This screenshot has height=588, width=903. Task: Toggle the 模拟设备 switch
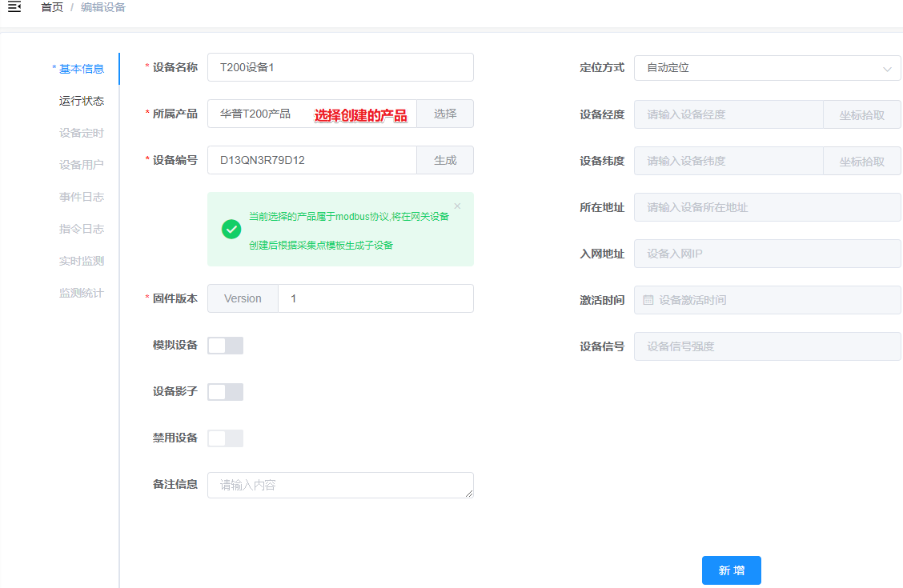click(x=225, y=346)
